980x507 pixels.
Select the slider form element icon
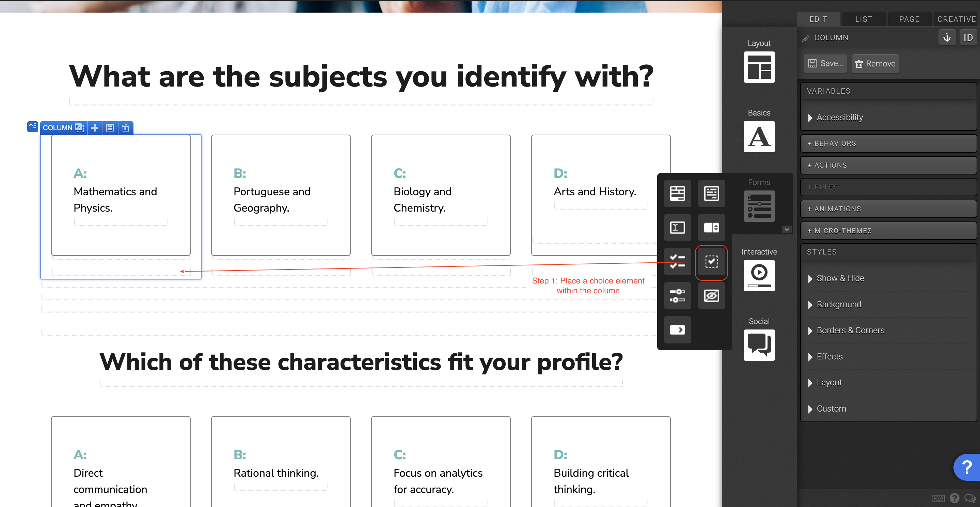tap(677, 296)
